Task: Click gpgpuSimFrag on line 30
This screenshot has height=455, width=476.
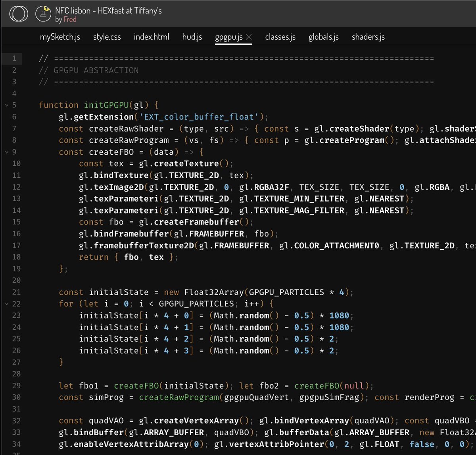Action: pyautogui.click(x=329, y=397)
